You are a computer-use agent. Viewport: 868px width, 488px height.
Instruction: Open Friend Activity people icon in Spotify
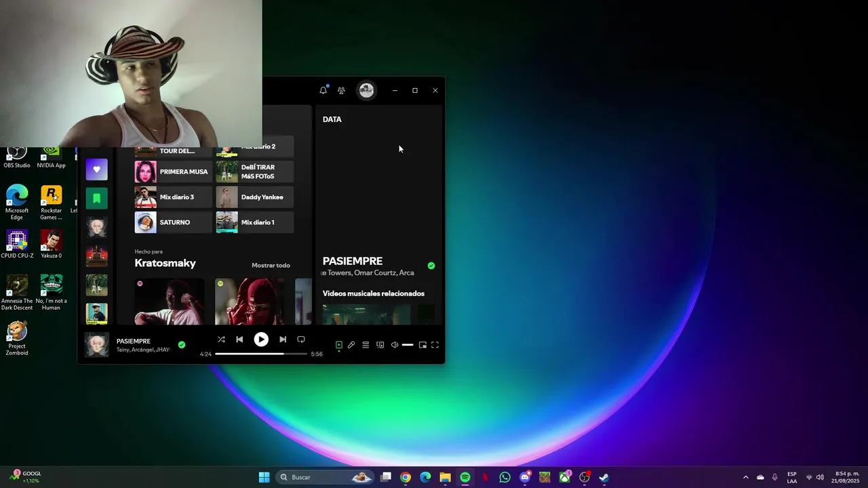(x=341, y=90)
